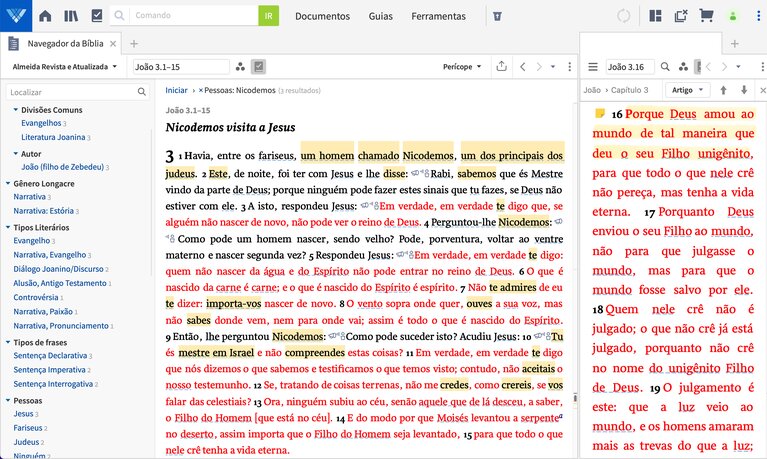Open the Perícope dropdown

462,67
